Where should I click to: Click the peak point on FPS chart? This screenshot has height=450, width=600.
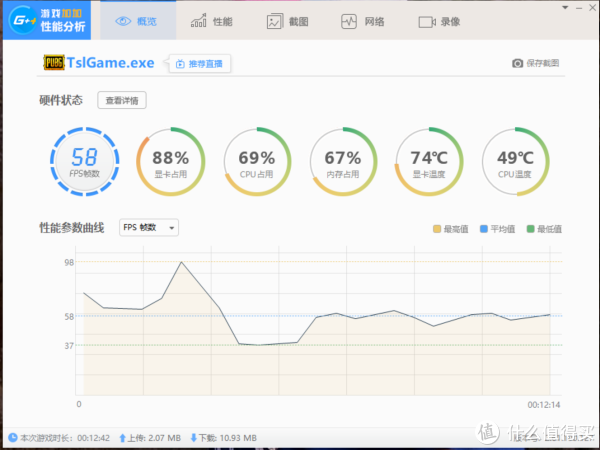[181, 262]
